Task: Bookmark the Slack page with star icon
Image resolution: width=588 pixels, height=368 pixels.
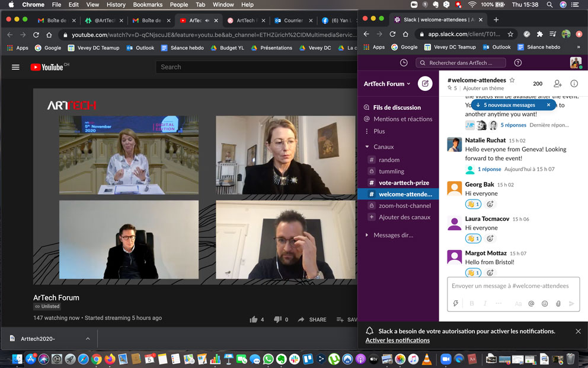Action: 510,34
